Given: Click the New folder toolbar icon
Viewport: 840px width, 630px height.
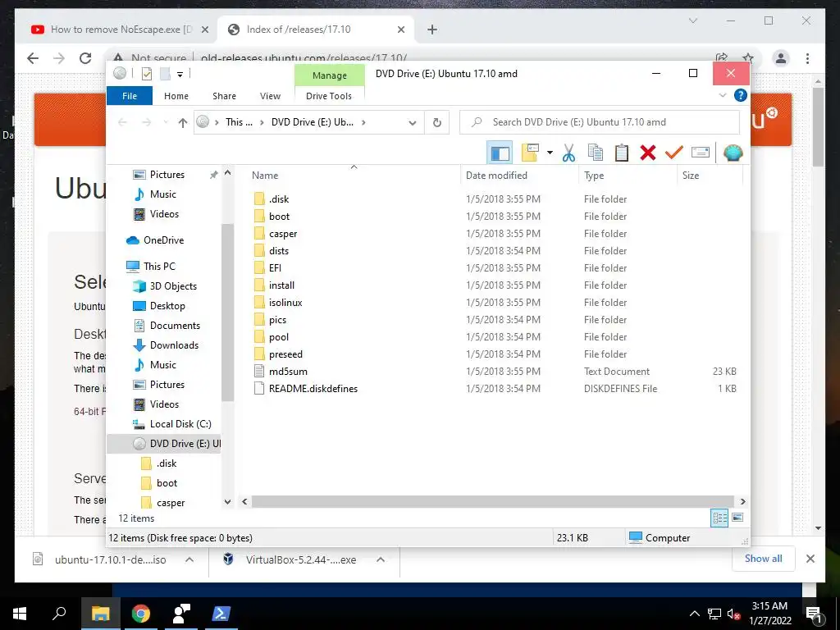Looking at the screenshot, I should tap(529, 153).
